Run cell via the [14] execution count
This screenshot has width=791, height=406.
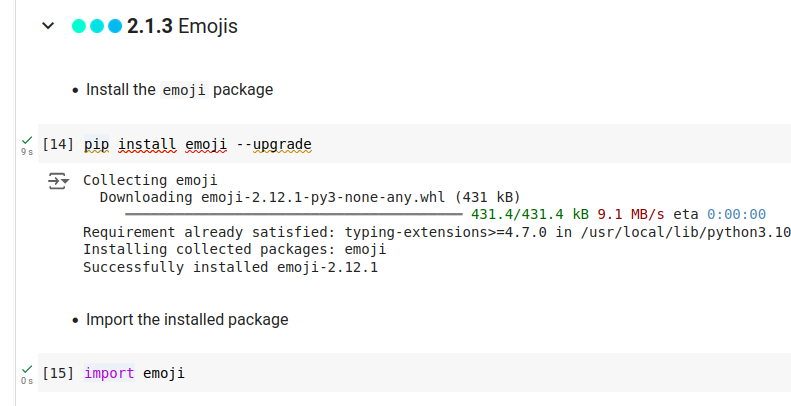[59, 145]
